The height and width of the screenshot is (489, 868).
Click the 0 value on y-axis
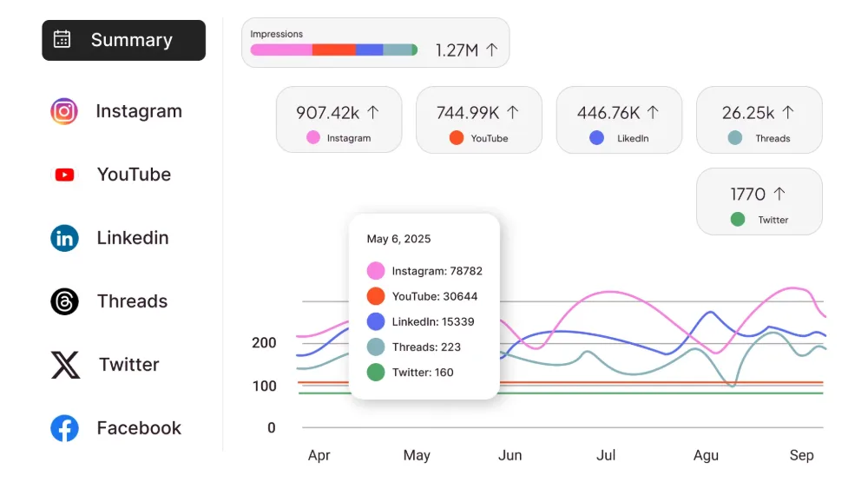[271, 427]
